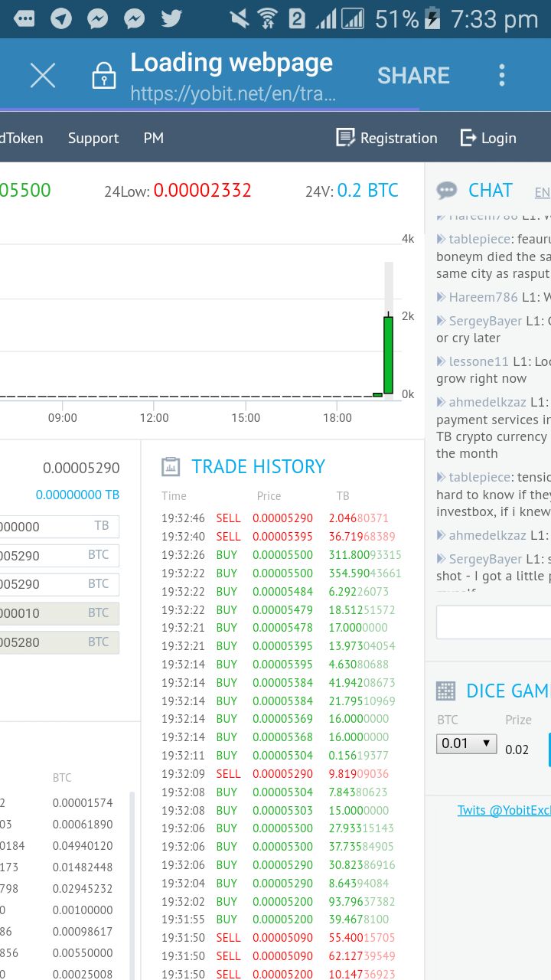Click the TB amount input field

point(60,527)
